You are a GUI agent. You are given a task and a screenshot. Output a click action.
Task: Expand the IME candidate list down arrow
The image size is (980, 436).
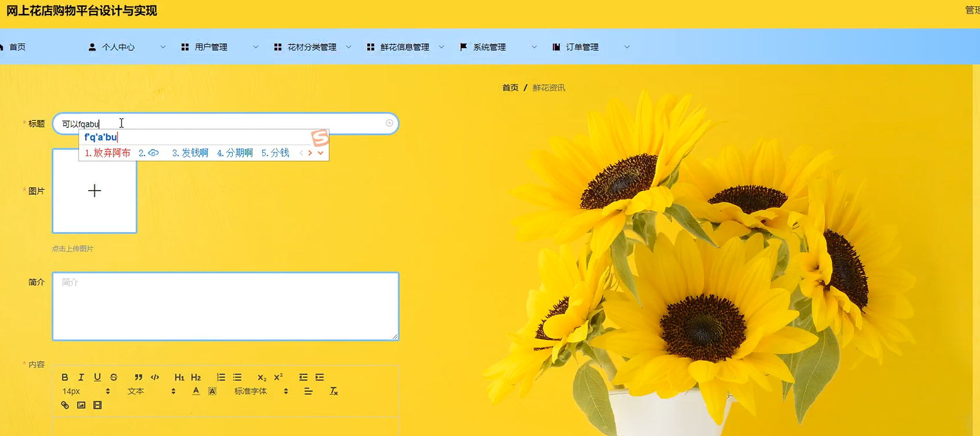click(320, 153)
